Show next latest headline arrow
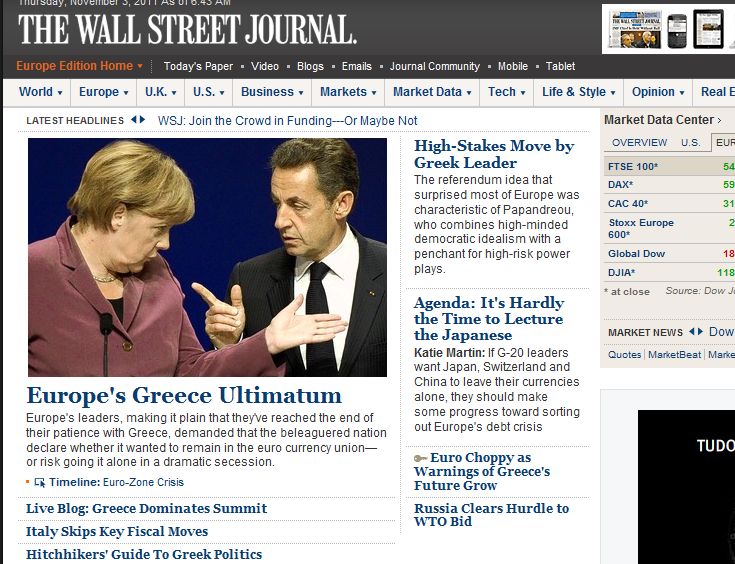The width and height of the screenshot is (735, 564). 142,120
